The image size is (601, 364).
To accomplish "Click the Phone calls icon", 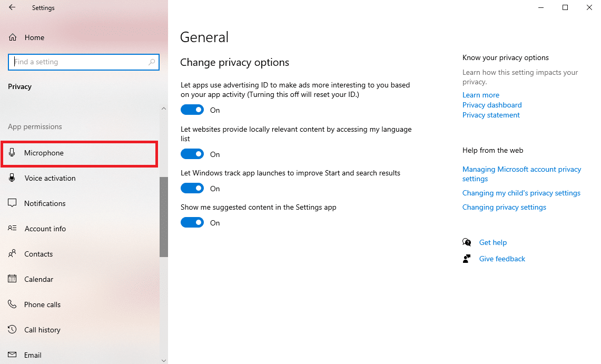I will (12, 304).
